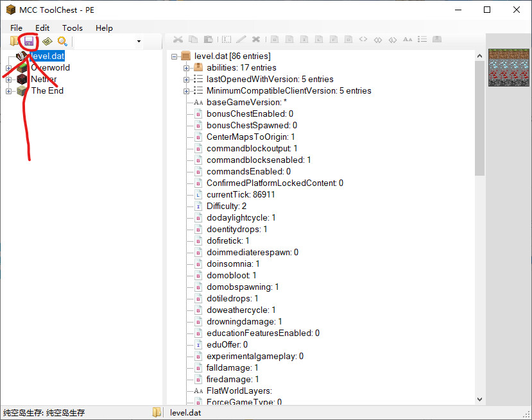Select Nether in the left tree
532x420 pixels.
tap(44, 79)
